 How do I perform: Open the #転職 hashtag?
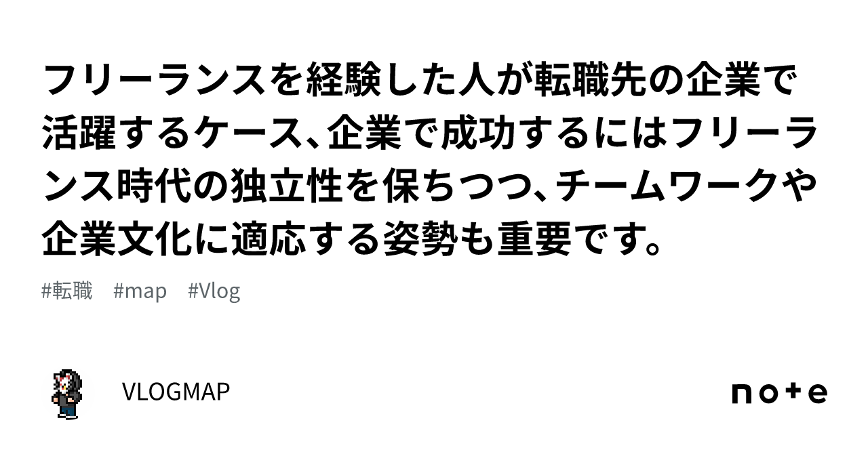(67, 291)
